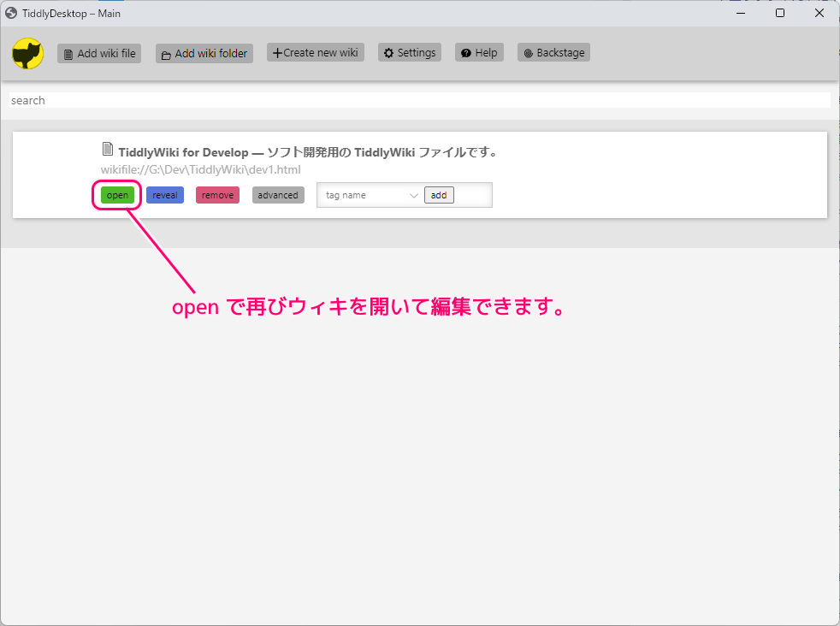Expand the advanced options for the wiki

[x=278, y=195]
